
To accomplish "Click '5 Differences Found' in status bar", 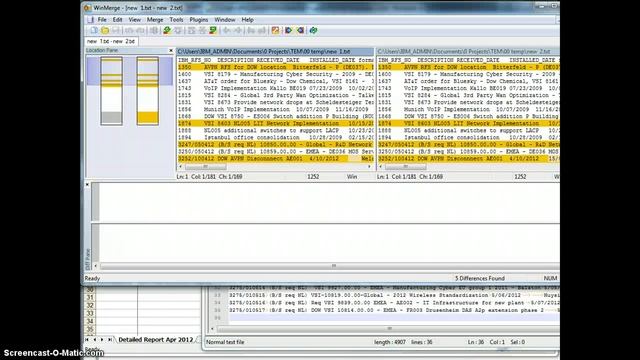I will [x=480, y=278].
